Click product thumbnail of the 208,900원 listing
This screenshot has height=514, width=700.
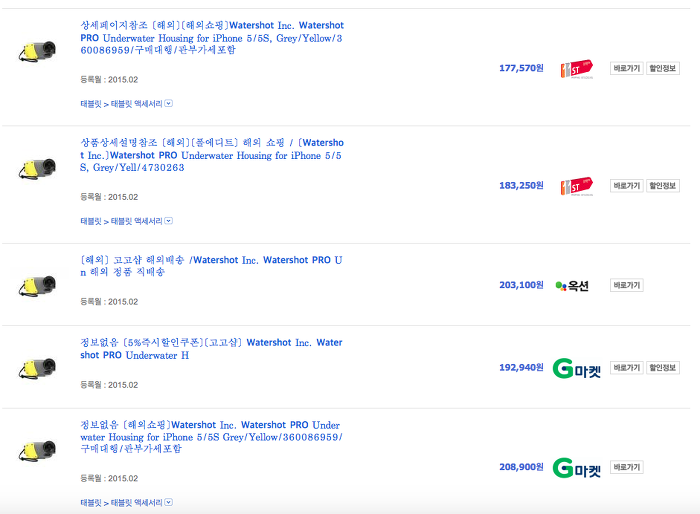(x=37, y=451)
